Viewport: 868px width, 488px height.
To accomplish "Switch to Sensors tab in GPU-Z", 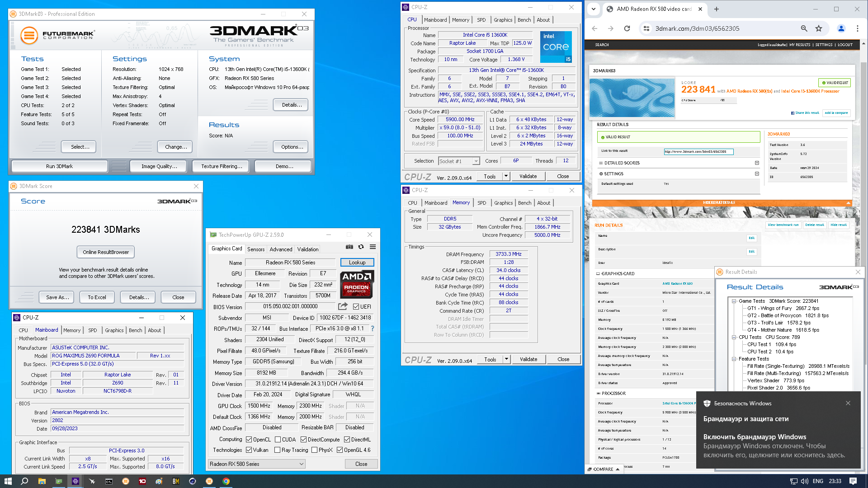I will tap(256, 249).
